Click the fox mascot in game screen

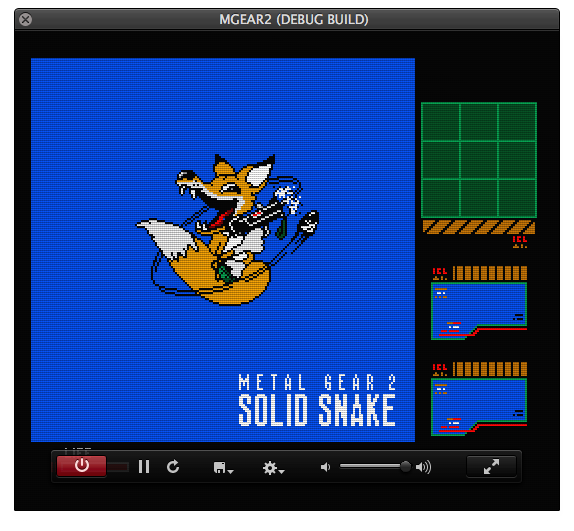pos(228,230)
